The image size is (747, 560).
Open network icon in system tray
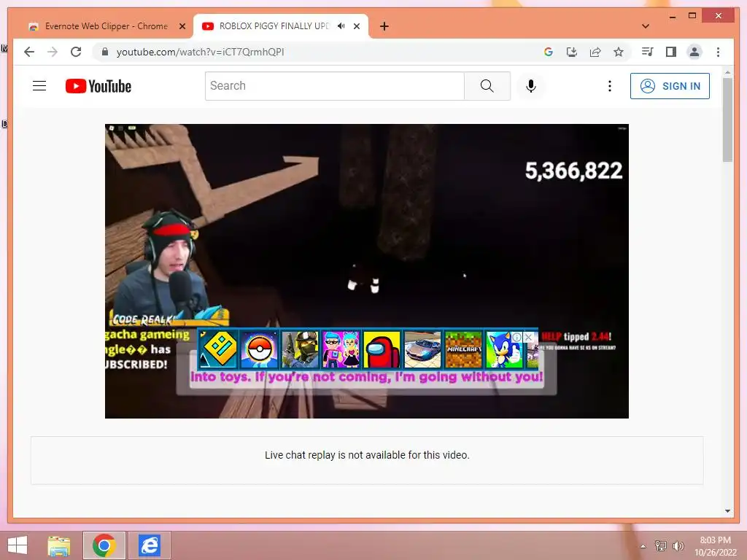pos(661,545)
